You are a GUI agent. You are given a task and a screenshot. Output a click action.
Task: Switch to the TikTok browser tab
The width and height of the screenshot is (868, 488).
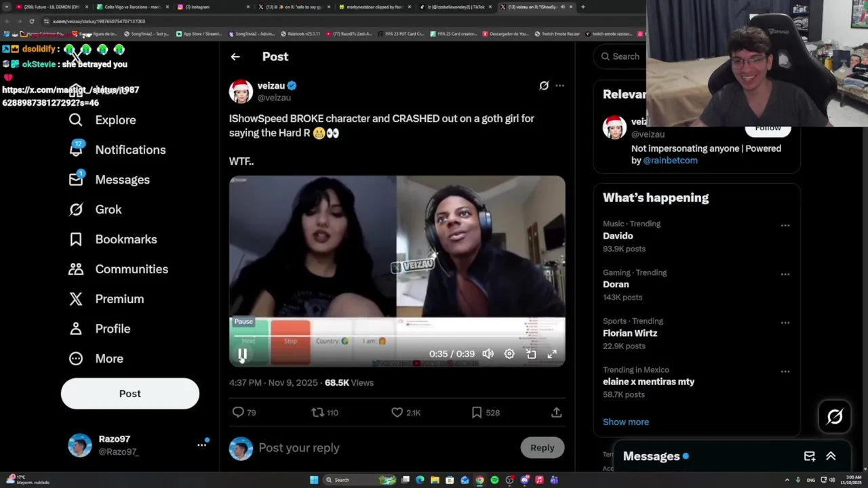pyautogui.click(x=456, y=7)
